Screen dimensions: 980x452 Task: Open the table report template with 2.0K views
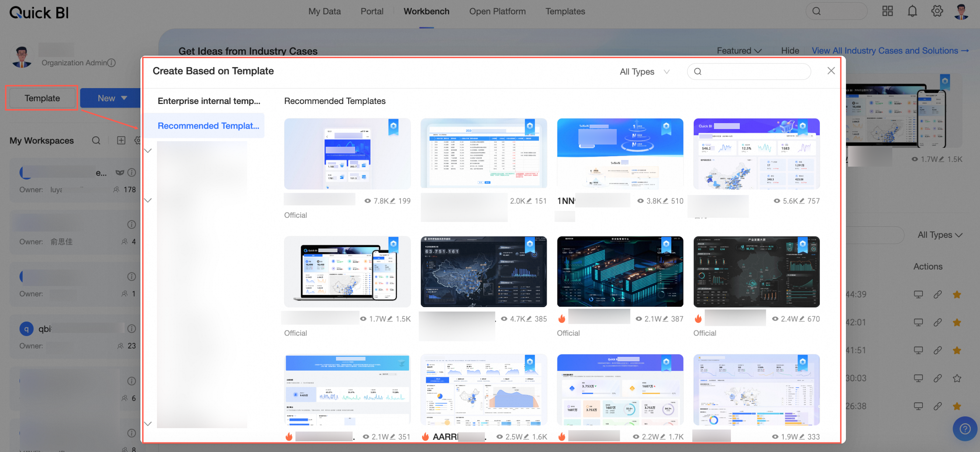click(483, 154)
